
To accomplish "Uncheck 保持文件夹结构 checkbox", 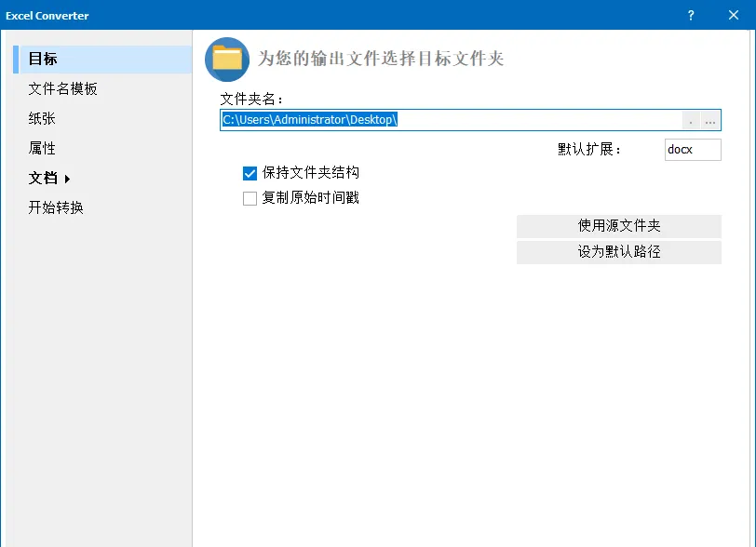I will 250,173.
